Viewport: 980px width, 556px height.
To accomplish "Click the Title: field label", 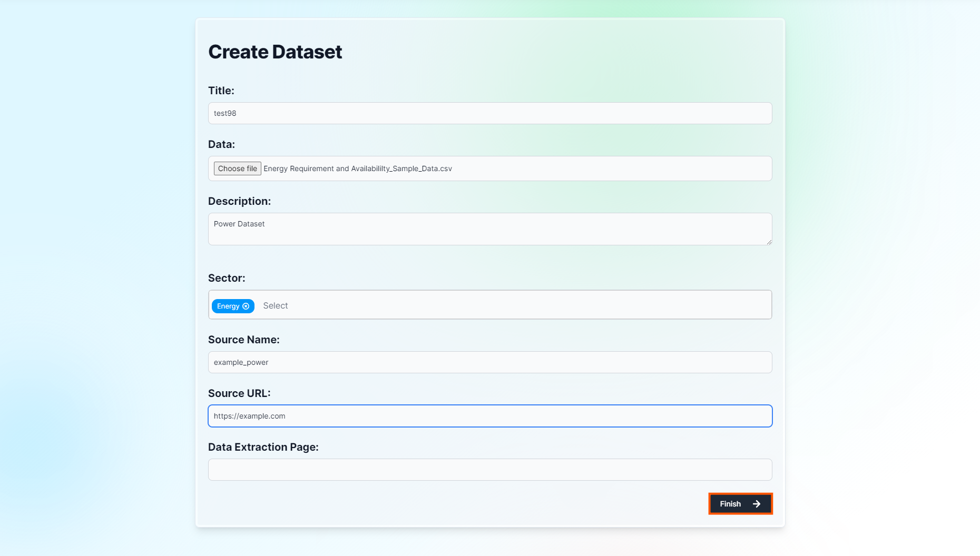I will pos(221,91).
